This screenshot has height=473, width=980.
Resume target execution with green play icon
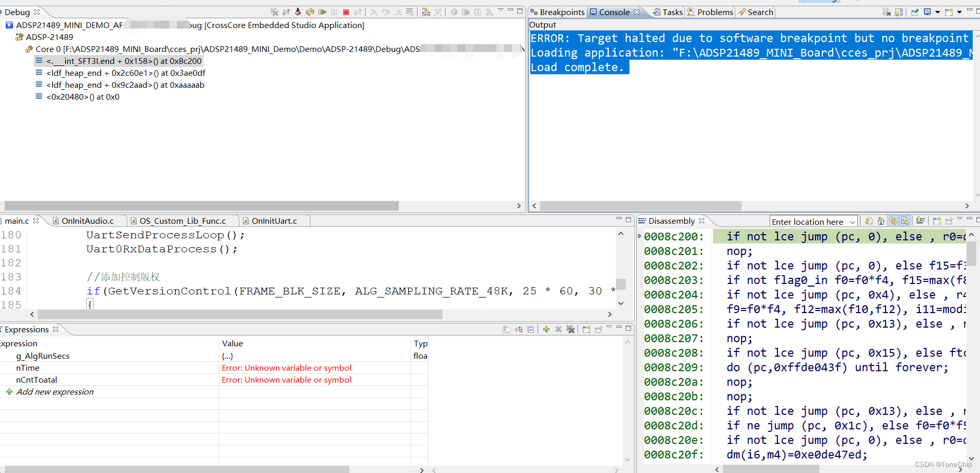click(322, 11)
